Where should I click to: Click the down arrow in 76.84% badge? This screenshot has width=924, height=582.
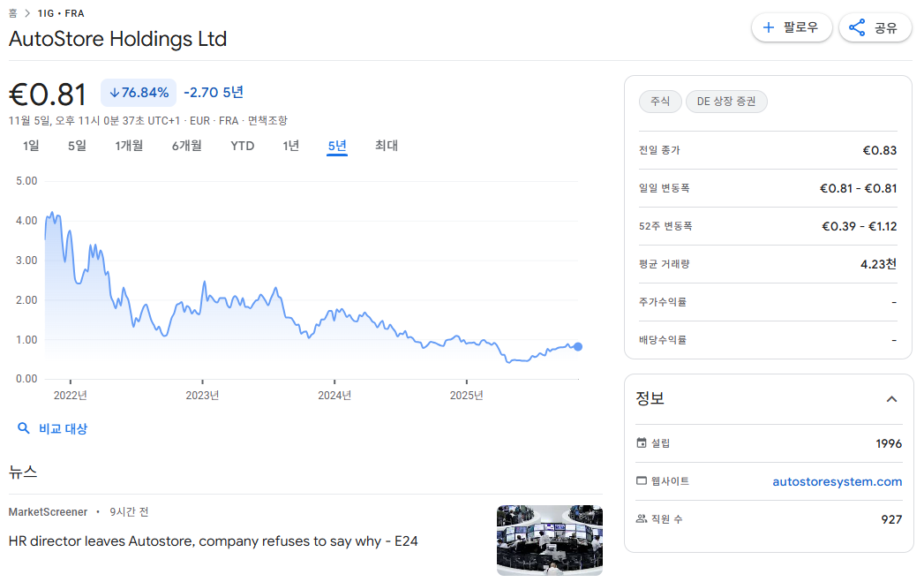115,93
